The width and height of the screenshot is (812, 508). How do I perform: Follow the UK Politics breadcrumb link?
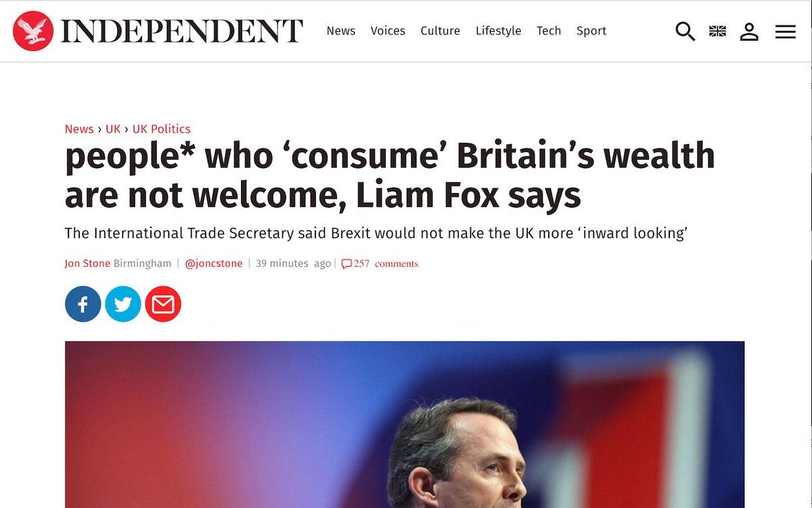pos(161,129)
